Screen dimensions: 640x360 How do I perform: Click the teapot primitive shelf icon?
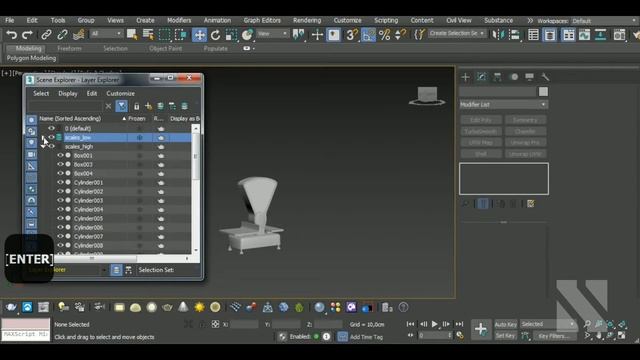coord(167,307)
